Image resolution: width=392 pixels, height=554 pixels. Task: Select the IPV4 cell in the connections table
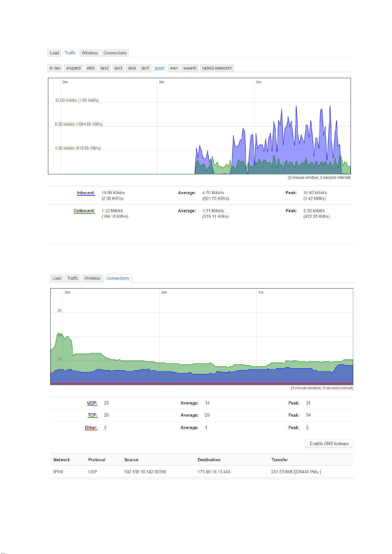click(58, 472)
